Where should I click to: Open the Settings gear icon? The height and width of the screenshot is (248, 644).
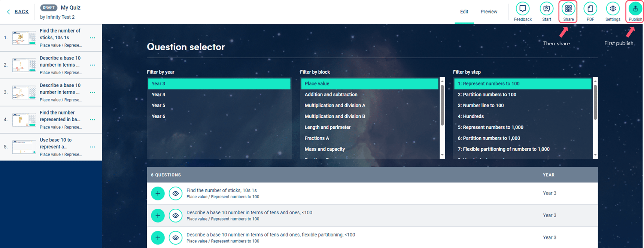tap(613, 9)
